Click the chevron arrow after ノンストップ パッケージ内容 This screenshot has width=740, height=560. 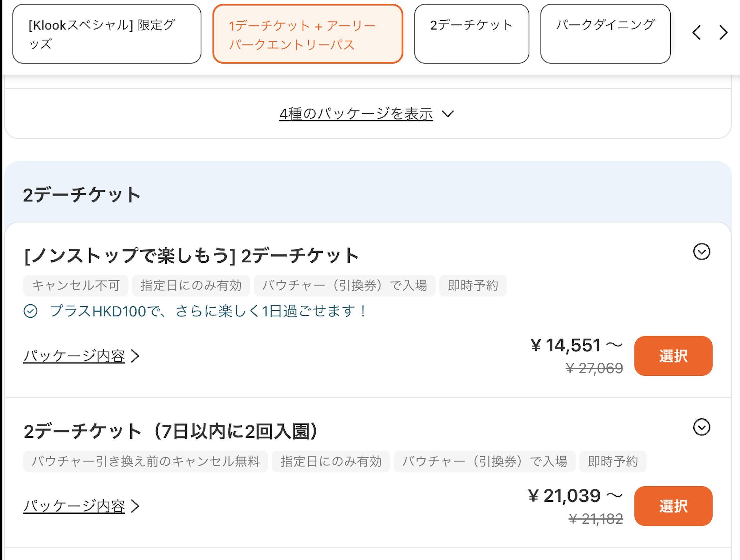(135, 356)
